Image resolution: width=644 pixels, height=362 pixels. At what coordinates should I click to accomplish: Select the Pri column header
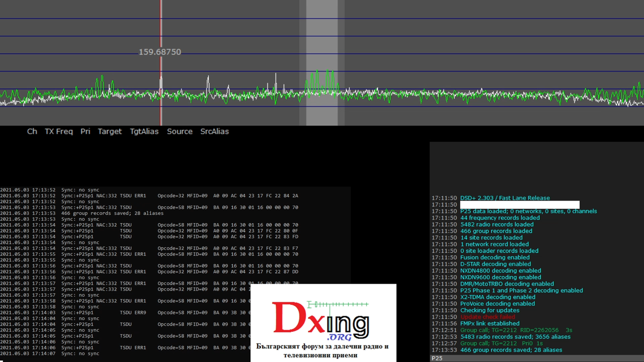(86, 131)
